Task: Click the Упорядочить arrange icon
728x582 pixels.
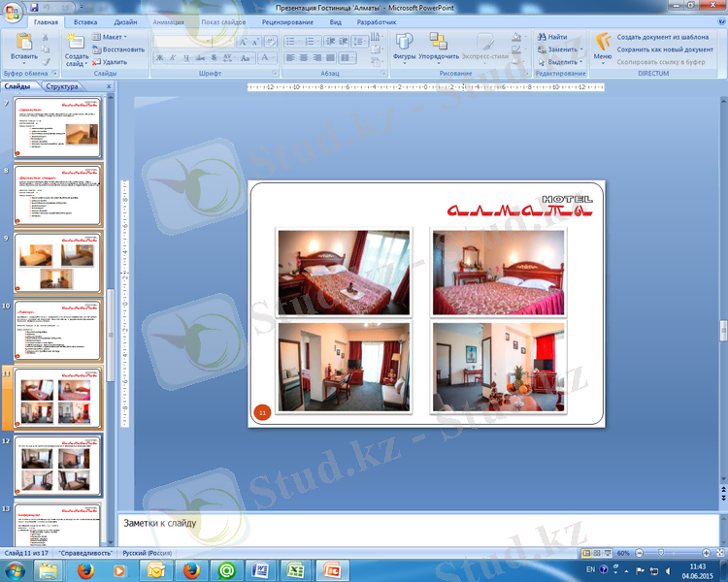Action: tap(438, 42)
